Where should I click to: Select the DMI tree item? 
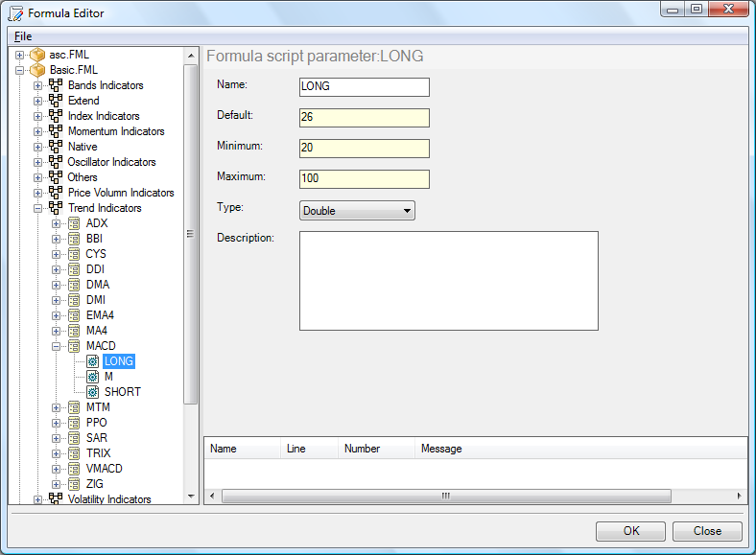coord(96,300)
